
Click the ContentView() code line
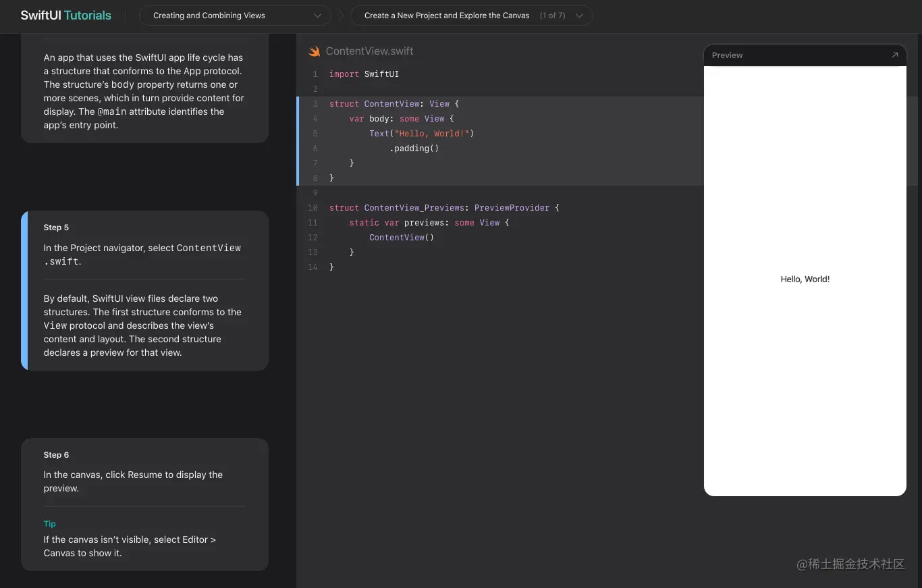(x=402, y=238)
